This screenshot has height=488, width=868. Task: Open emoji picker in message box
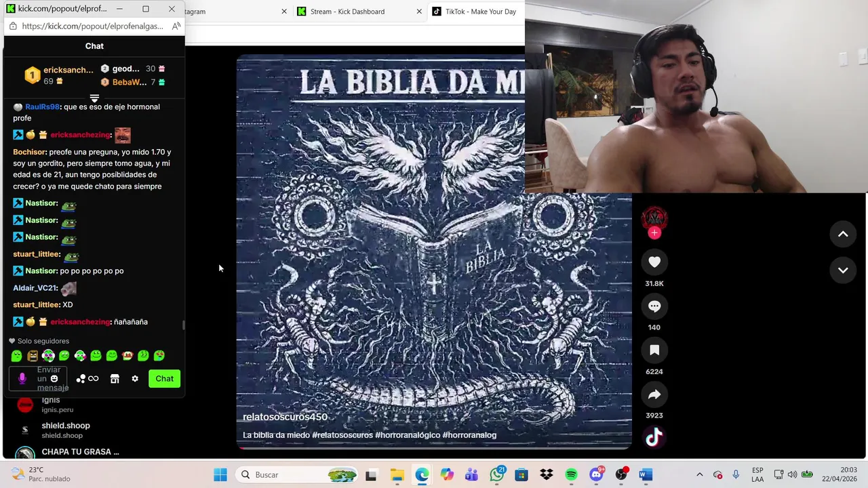(x=54, y=379)
